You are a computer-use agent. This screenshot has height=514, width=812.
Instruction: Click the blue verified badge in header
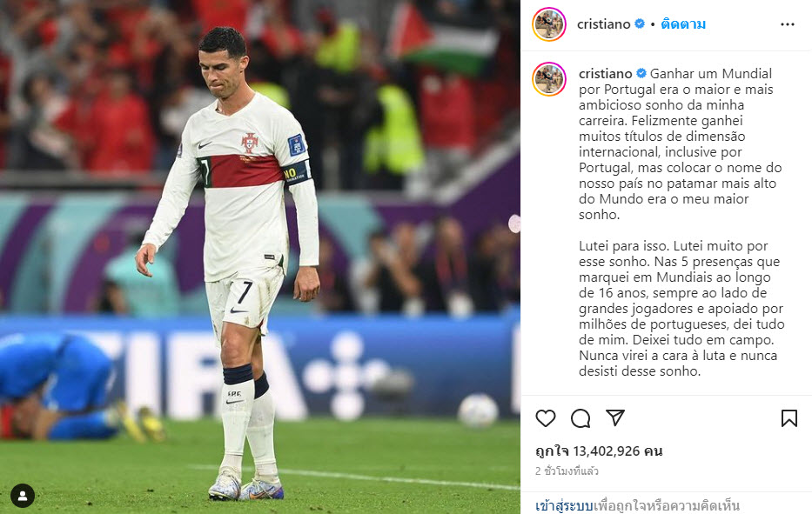640,23
